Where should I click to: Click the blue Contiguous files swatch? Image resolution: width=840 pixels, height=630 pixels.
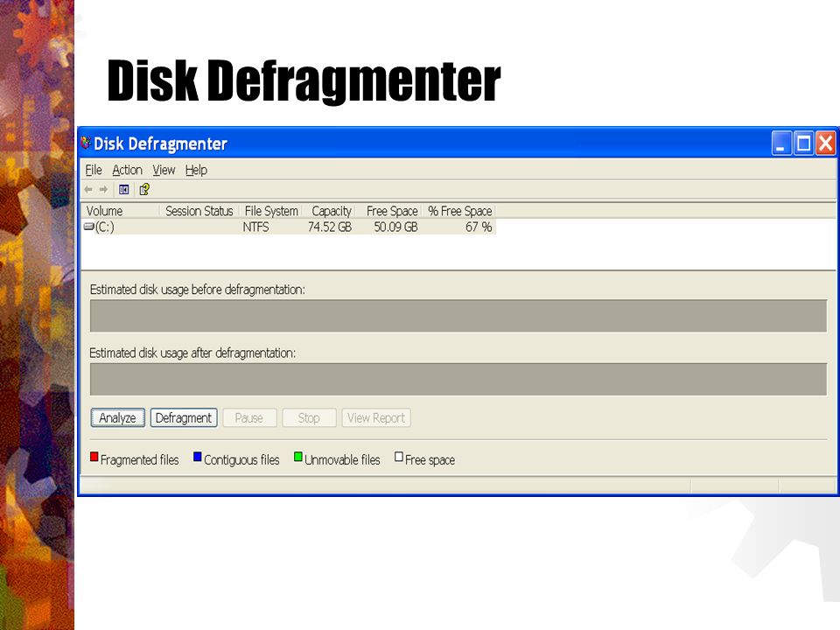[197, 457]
